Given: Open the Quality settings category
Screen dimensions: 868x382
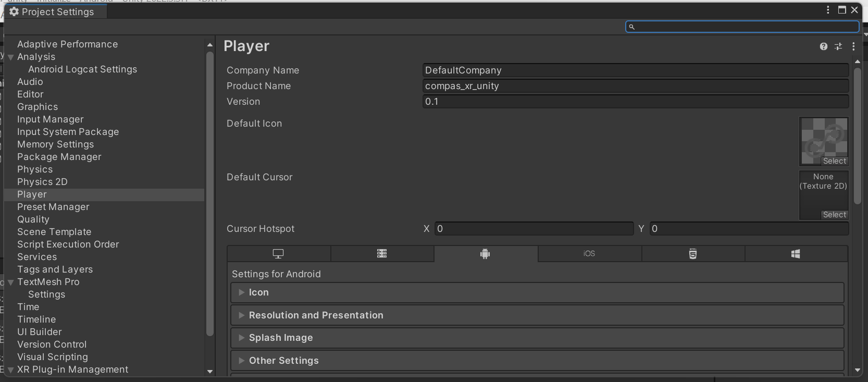Looking at the screenshot, I should coord(33,219).
